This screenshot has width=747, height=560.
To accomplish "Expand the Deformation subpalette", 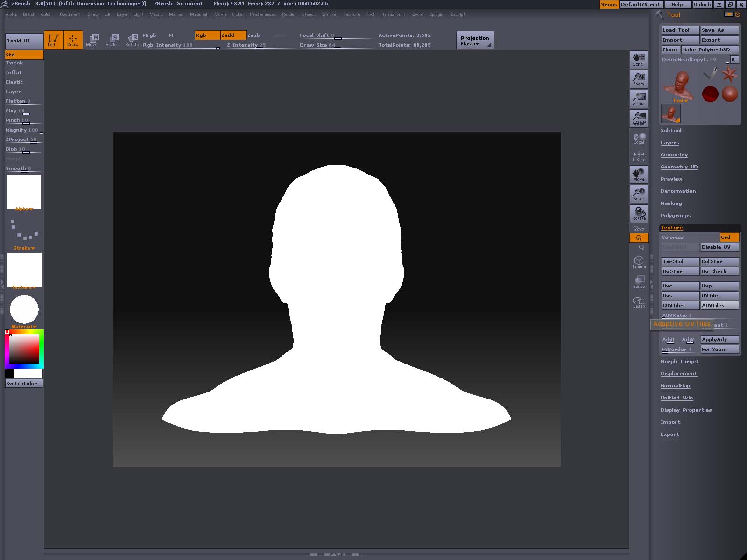I will coord(678,191).
